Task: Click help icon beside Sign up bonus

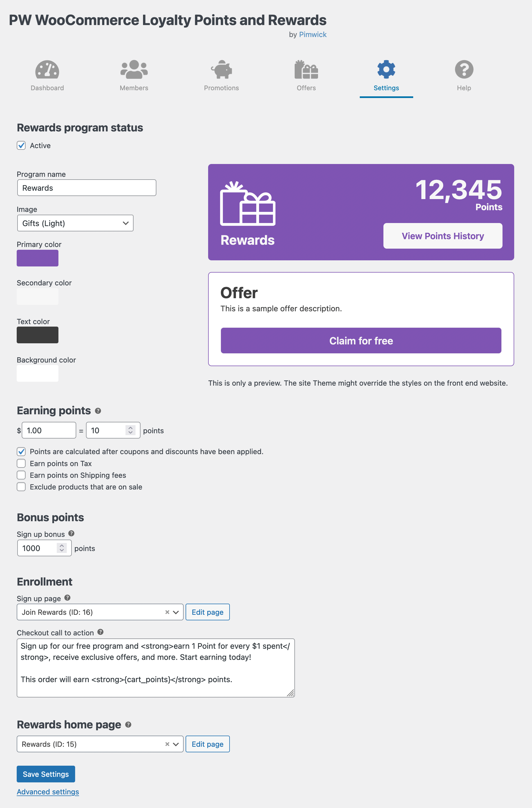Action: click(x=71, y=533)
